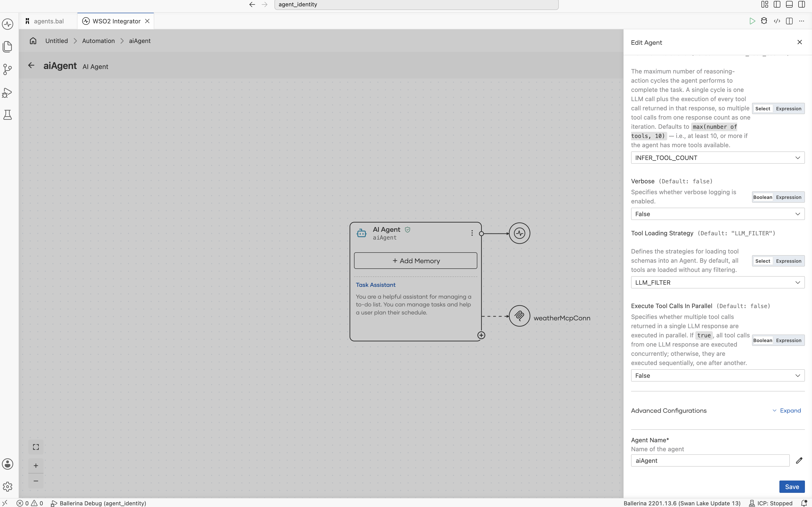Click the navigate back arrow in title bar
This screenshot has width=812, height=507.
pos(252,4)
